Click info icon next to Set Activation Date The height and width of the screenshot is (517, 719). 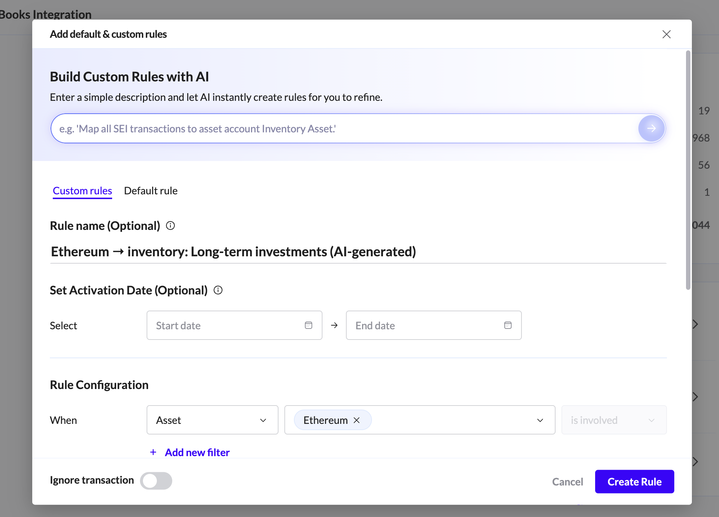point(218,291)
